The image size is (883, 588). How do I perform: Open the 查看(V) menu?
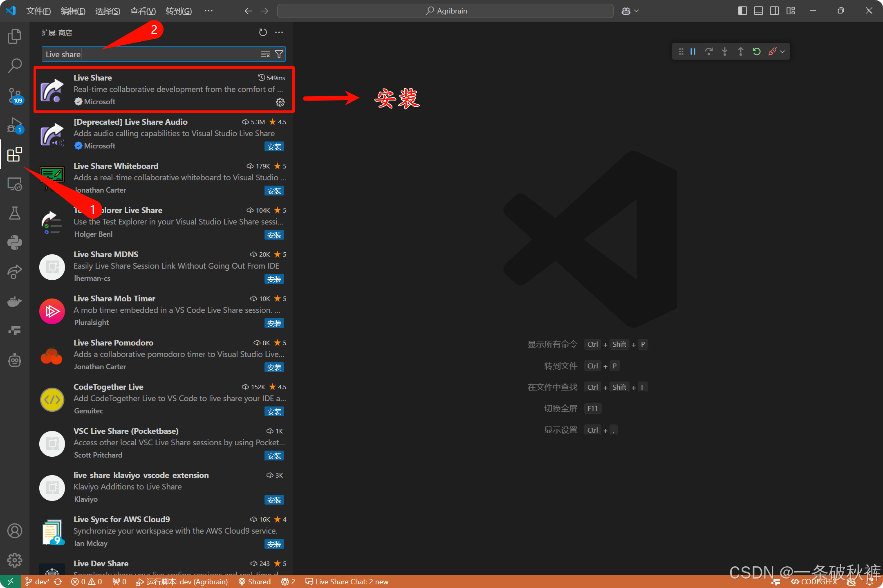pos(143,11)
